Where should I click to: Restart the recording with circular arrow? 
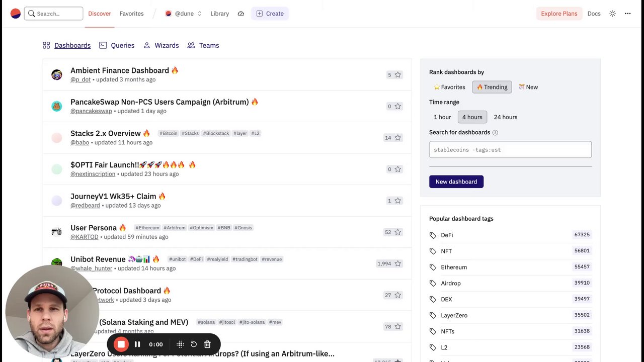tap(194, 344)
